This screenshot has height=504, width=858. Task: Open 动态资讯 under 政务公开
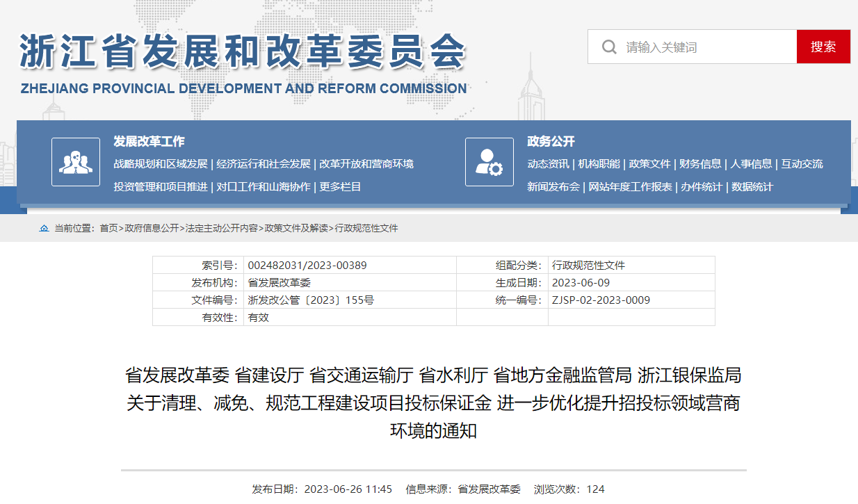pyautogui.click(x=548, y=164)
